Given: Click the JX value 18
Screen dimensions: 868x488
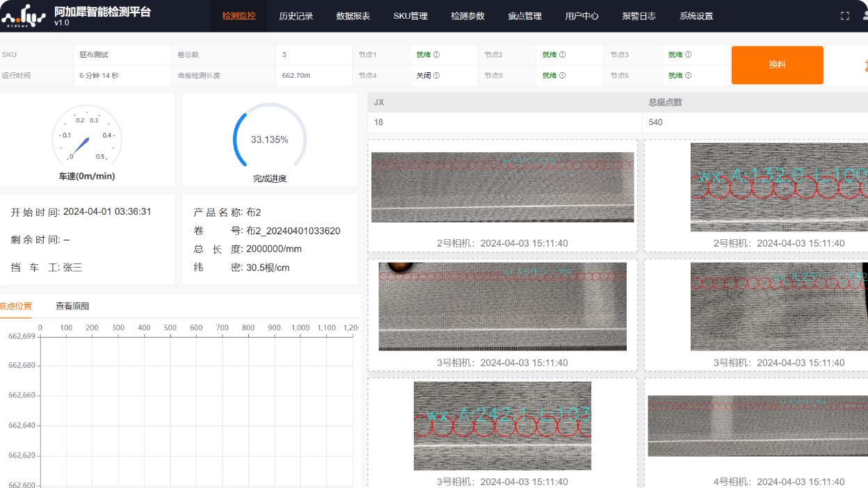Looking at the screenshot, I should tap(378, 122).
